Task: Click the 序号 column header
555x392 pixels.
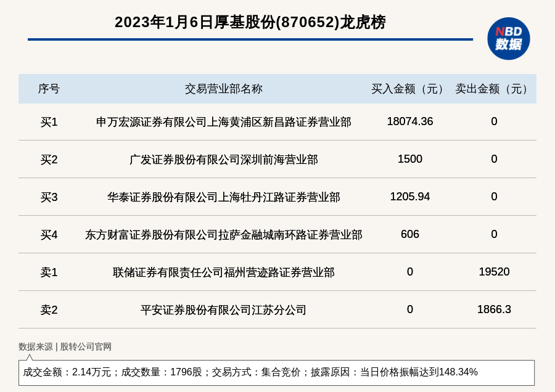Action: click(x=49, y=89)
